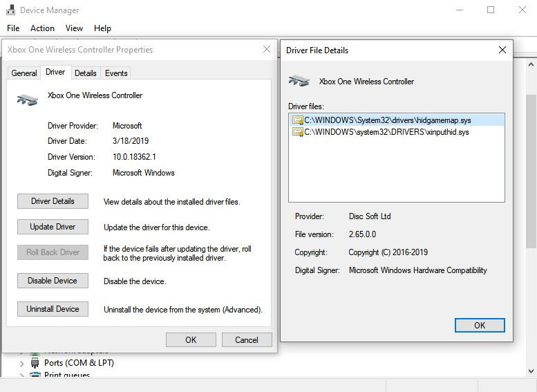Expand the Ports (COM & LPT) node
Screen dimensions: 537x392
21,363
